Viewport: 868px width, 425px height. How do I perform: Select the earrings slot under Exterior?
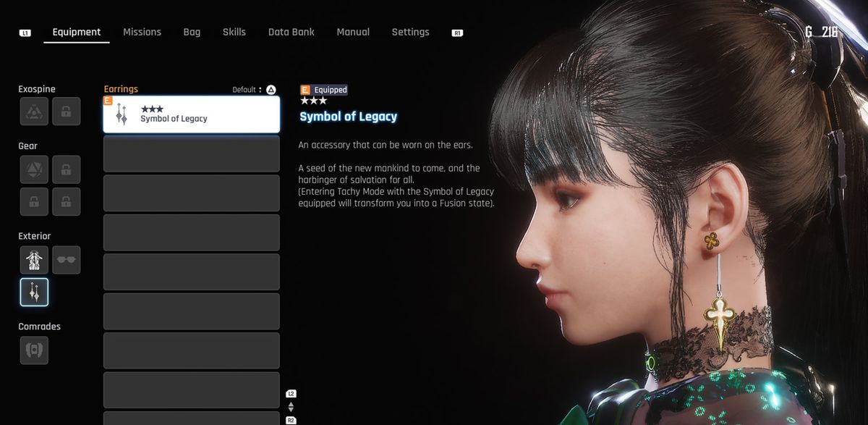[34, 292]
